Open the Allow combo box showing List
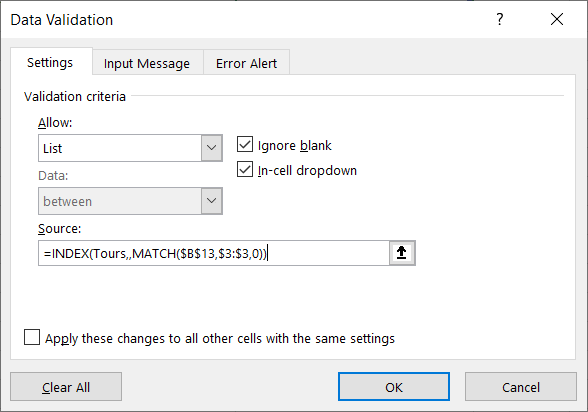This screenshot has width=588, height=412. 130,148
